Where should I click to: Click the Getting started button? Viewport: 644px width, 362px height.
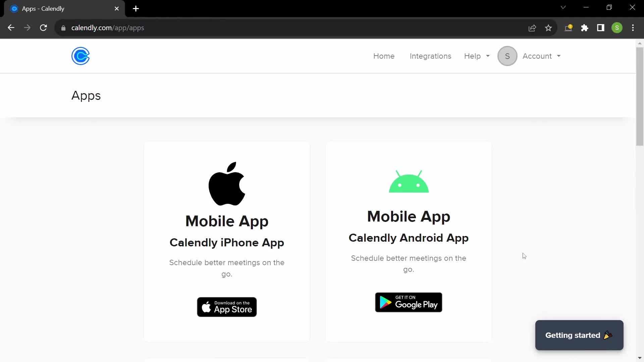579,335
